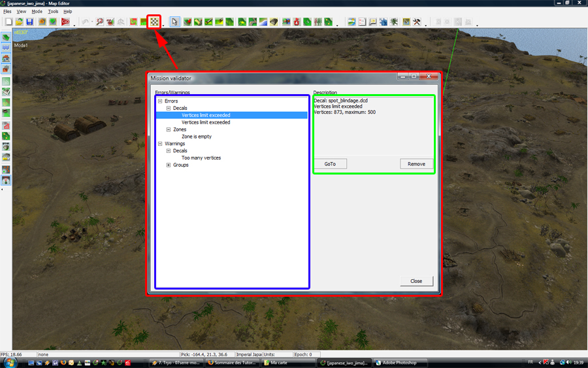Open the Mode menu
Viewport: 588px width, 368px height.
37,12
